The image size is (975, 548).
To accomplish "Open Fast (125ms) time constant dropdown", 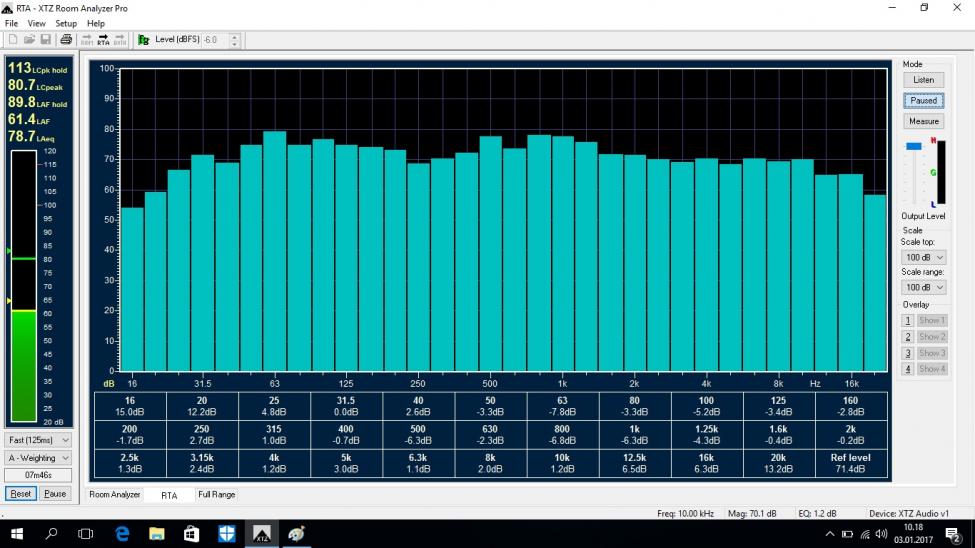I will (x=38, y=440).
